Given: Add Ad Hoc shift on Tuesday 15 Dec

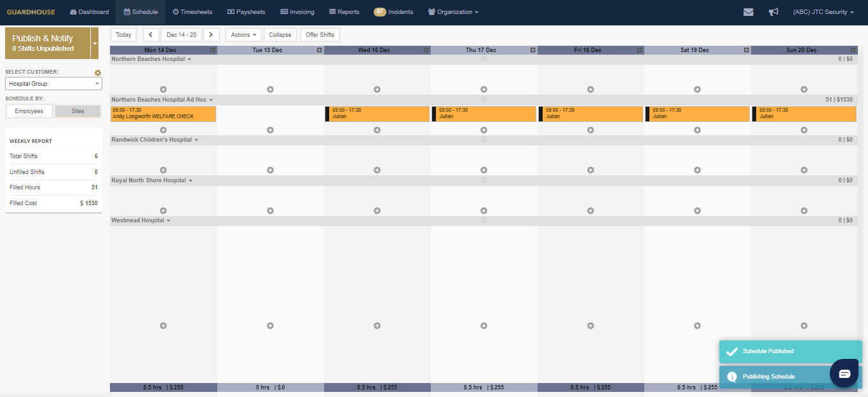Looking at the screenshot, I should click(x=270, y=130).
